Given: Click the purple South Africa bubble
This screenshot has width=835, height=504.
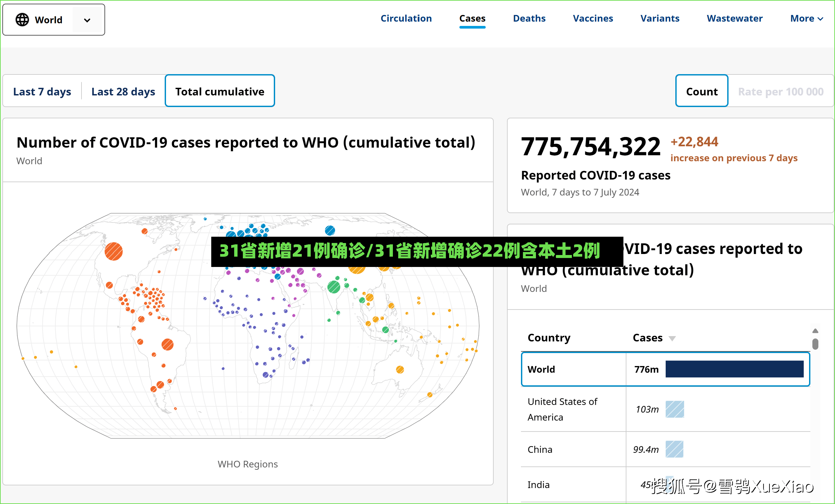Looking at the screenshot, I should pyautogui.click(x=266, y=375).
